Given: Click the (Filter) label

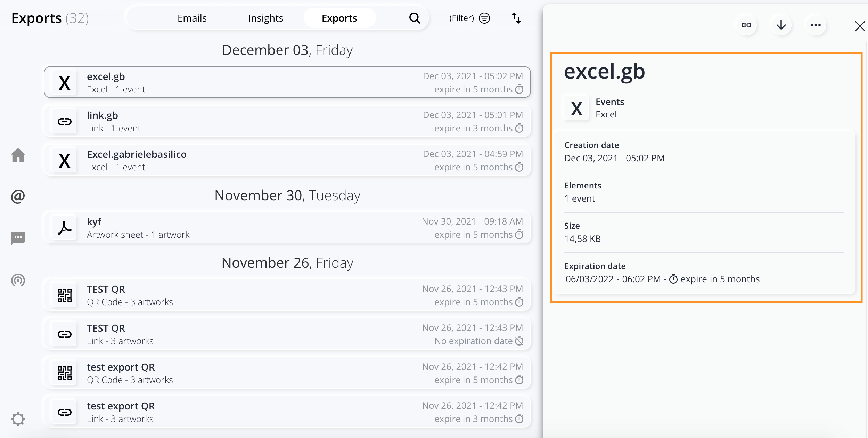Looking at the screenshot, I should (461, 18).
